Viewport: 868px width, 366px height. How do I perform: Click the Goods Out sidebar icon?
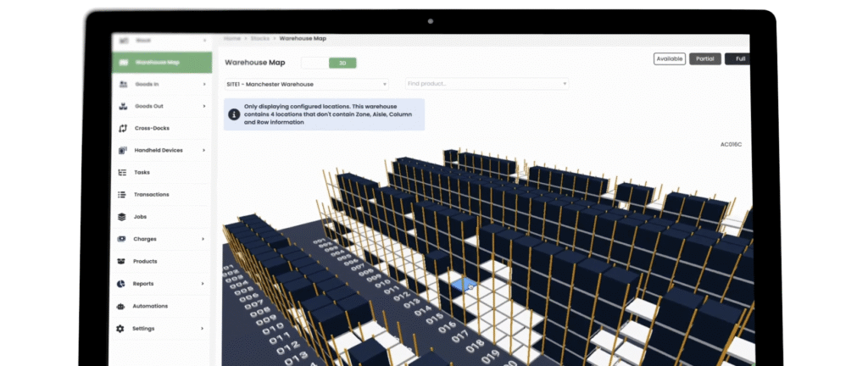click(123, 106)
